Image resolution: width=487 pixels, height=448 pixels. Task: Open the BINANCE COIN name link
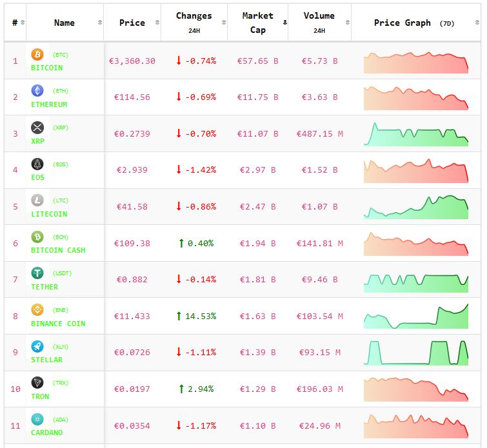pos(58,324)
